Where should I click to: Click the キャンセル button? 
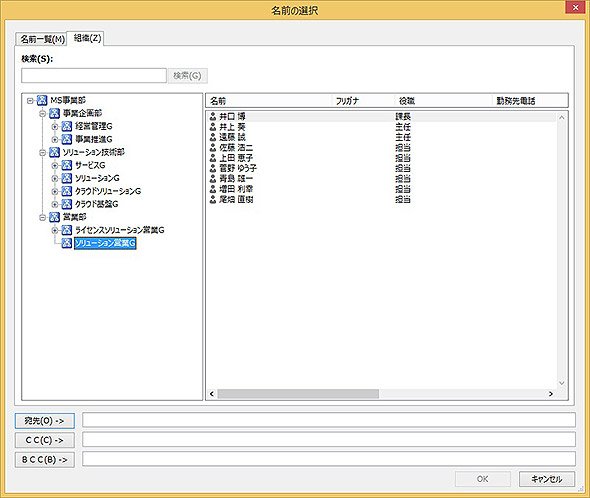tap(547, 479)
